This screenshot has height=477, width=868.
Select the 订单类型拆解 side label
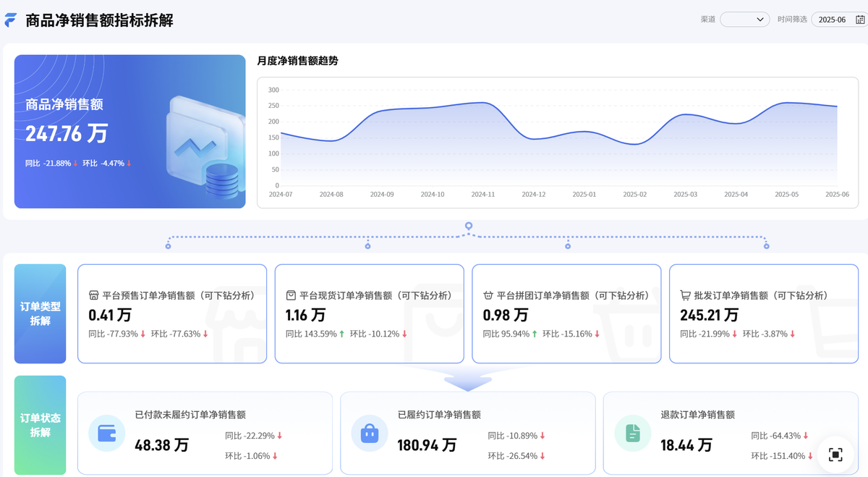(x=41, y=313)
